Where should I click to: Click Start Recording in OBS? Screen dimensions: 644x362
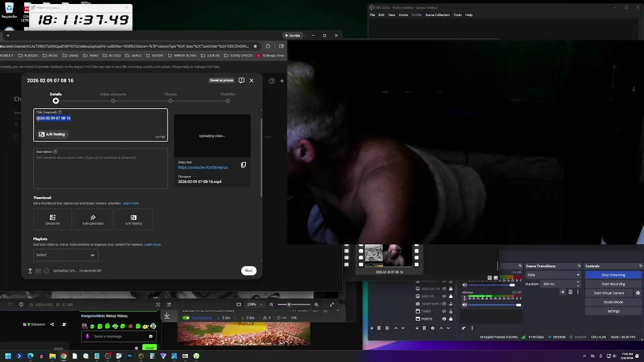click(613, 284)
